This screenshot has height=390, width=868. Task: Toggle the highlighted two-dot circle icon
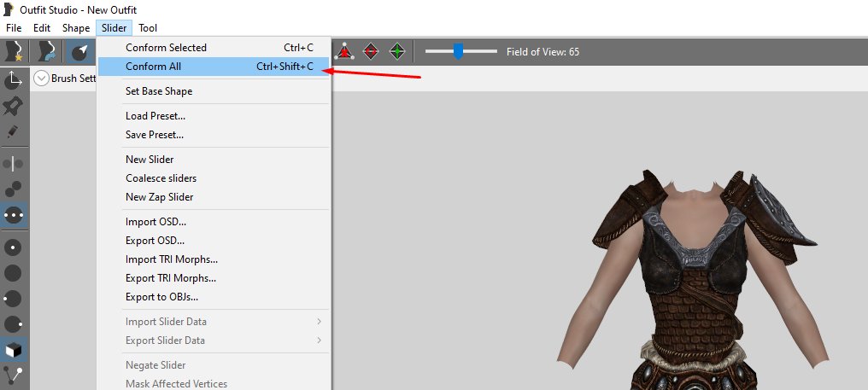click(13, 215)
